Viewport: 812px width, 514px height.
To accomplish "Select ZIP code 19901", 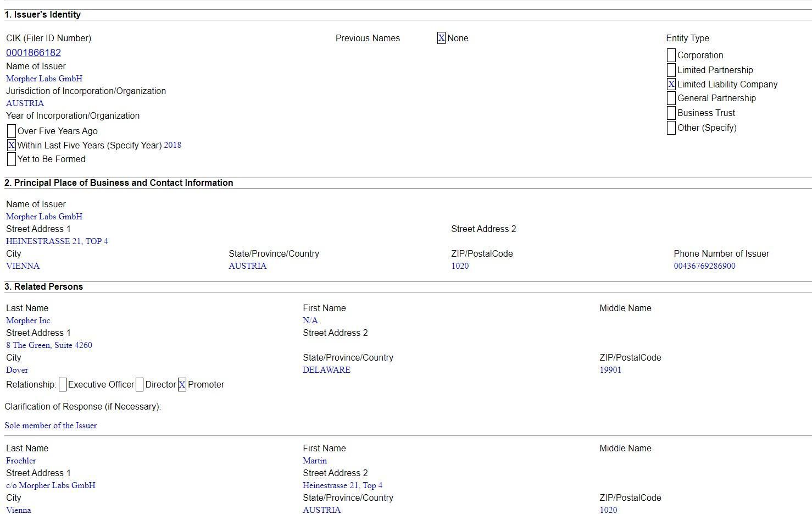I will click(x=610, y=369).
